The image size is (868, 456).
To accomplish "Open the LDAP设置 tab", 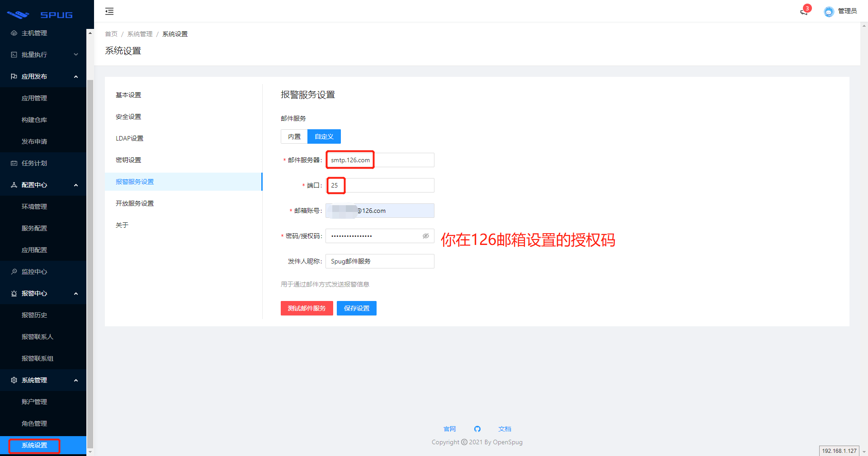I will click(x=129, y=138).
